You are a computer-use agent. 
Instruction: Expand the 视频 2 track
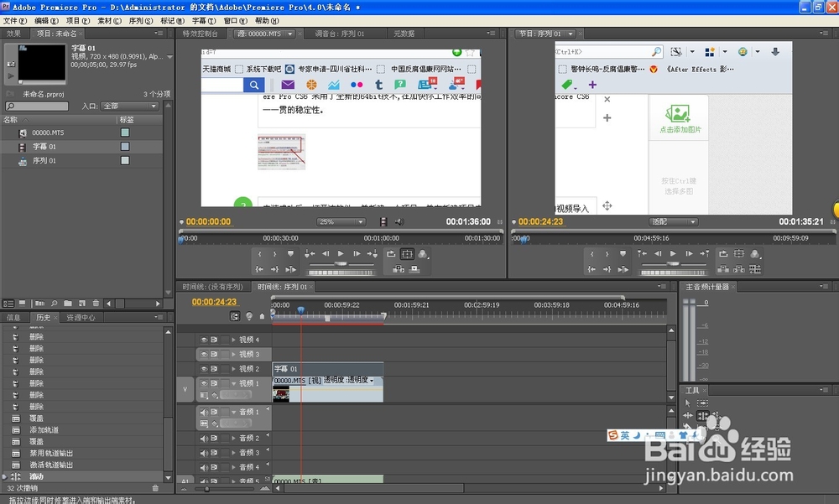(x=233, y=369)
